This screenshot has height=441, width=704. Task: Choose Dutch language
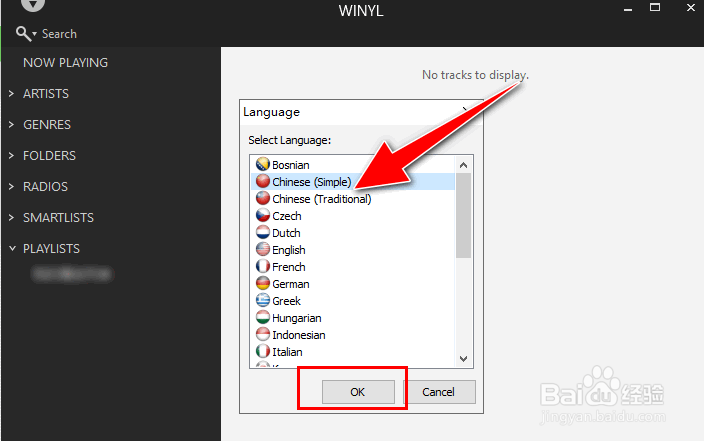coord(353,233)
